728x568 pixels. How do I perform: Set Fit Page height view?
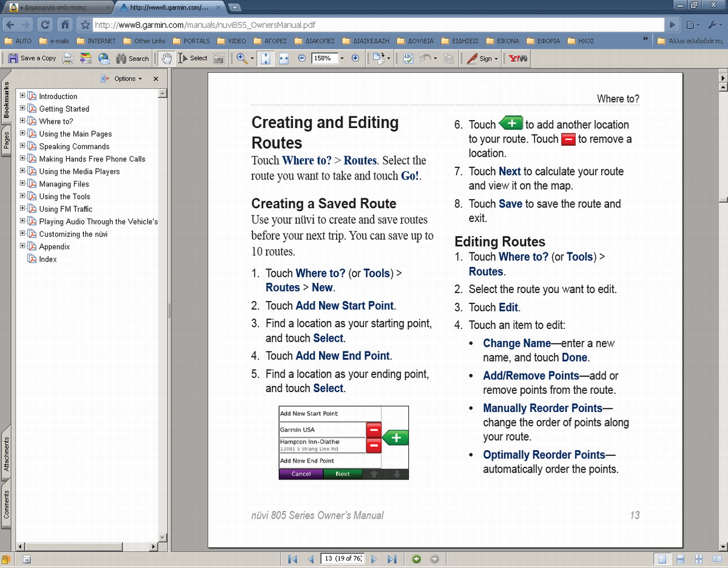tap(265, 58)
